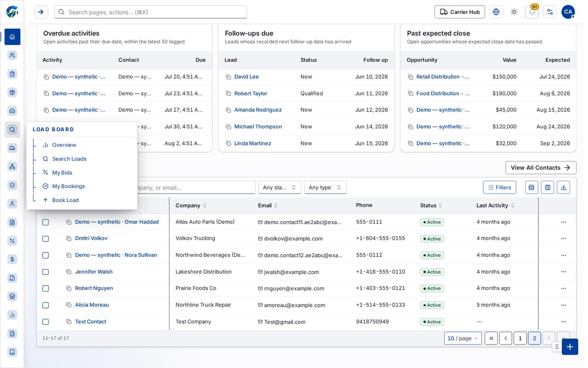Screen dimensions: 588x368
Task: Open the notifications bell with the 9+ badge
Action: 532,12
